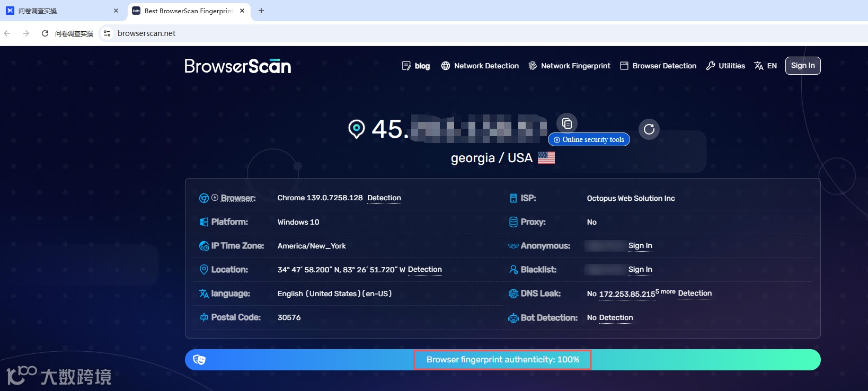Click the globe clock icon beside IP Time Zone

(x=204, y=246)
